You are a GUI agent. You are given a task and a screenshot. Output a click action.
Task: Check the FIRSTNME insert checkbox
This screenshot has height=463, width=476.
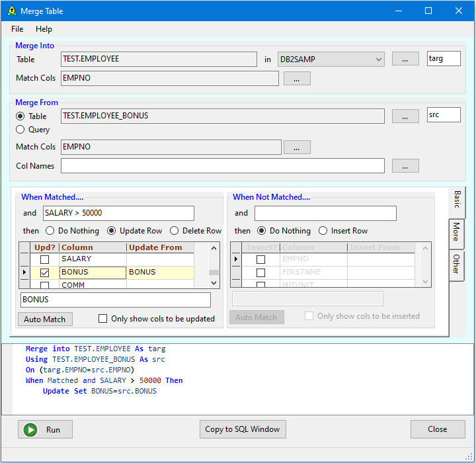[x=260, y=273]
